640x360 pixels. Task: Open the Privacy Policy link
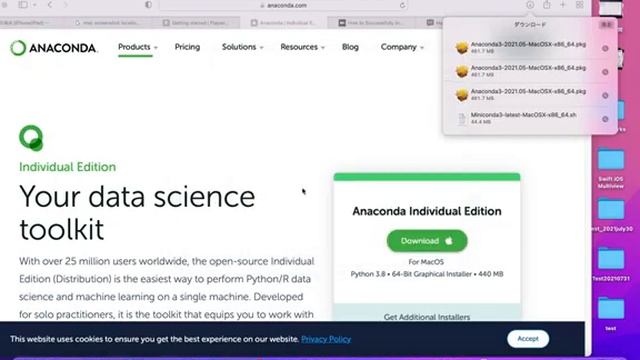pyautogui.click(x=326, y=339)
